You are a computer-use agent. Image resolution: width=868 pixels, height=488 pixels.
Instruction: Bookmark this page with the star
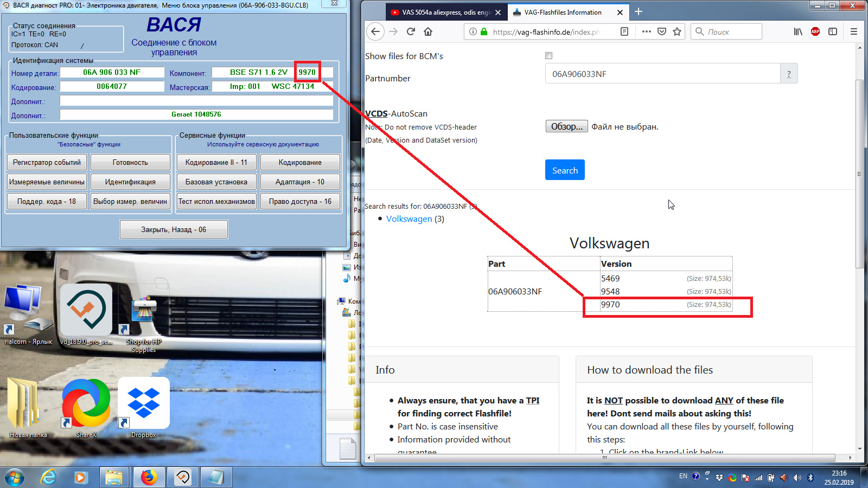(x=677, y=31)
